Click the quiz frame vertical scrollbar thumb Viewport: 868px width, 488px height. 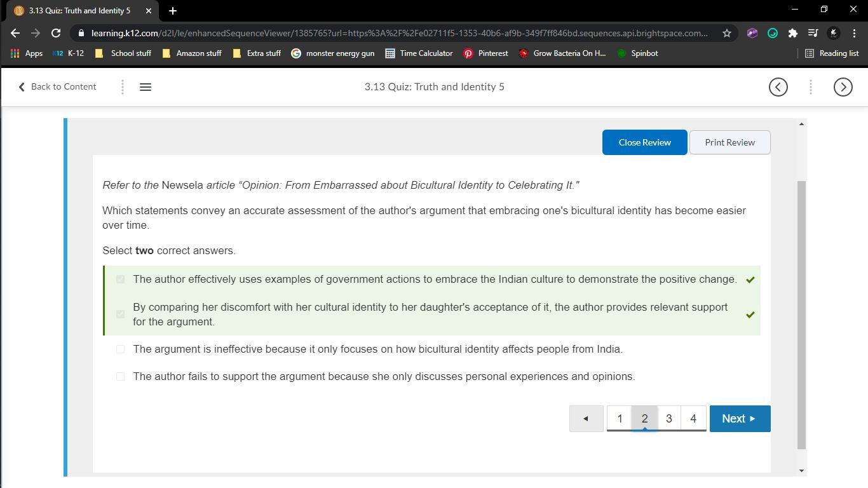point(801,315)
